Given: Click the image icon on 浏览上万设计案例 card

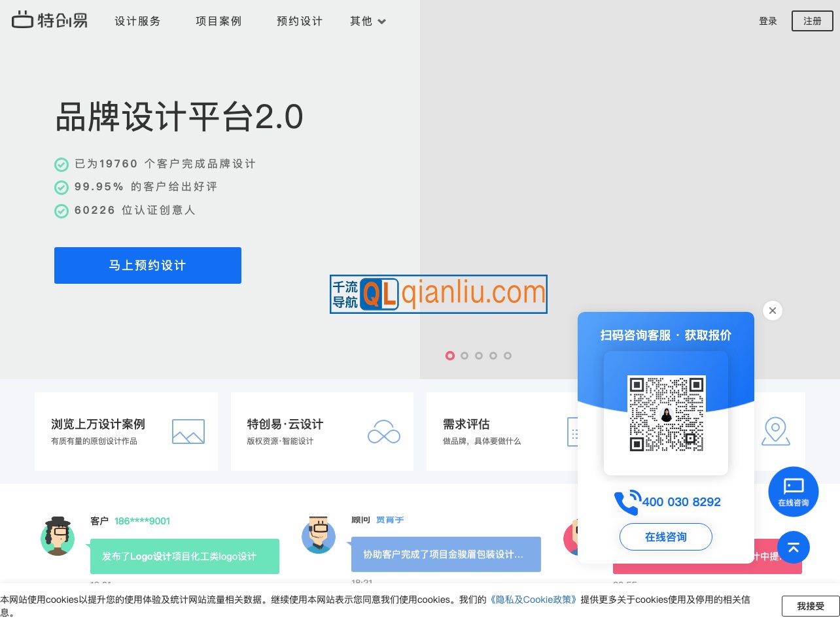Looking at the screenshot, I should click(188, 432).
